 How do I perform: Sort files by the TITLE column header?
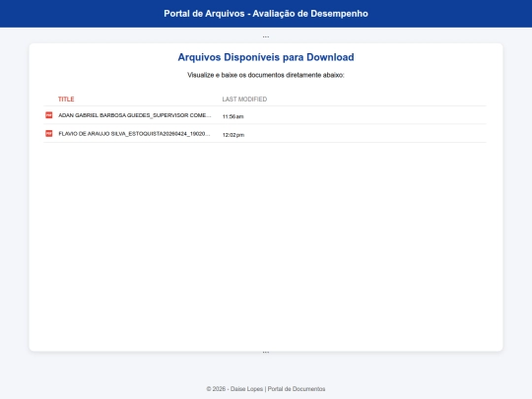pyautogui.click(x=66, y=100)
